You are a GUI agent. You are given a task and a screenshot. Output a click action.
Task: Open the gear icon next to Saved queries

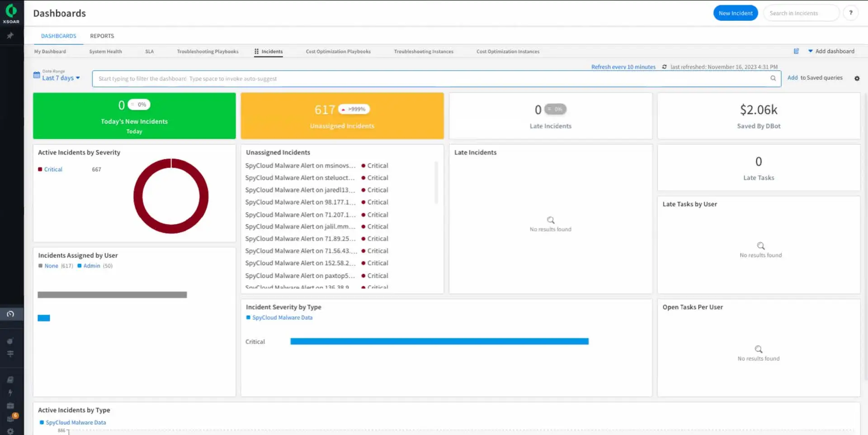[x=857, y=78]
